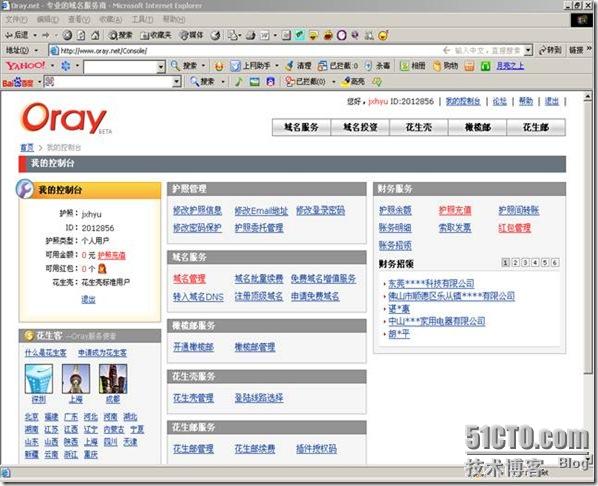Screen dimensions: 598x486
Task: Open the 域名管理 link
Action: coord(190,279)
